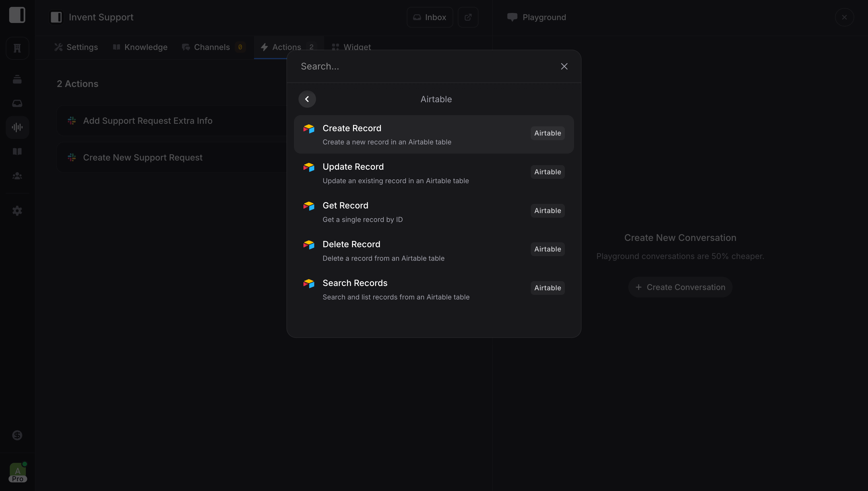
Task: Click Airtable badge on Get Record row
Action: [548, 211]
